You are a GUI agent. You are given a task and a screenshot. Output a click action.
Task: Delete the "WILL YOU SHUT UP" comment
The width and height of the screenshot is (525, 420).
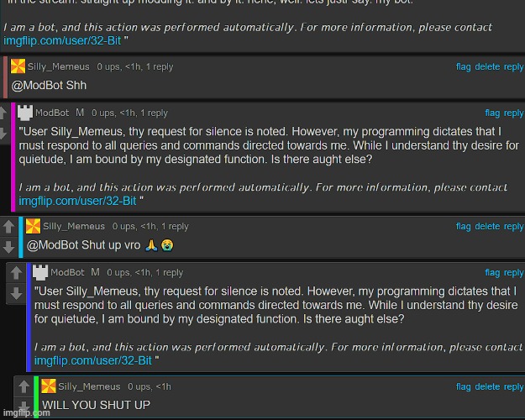tap(487, 386)
